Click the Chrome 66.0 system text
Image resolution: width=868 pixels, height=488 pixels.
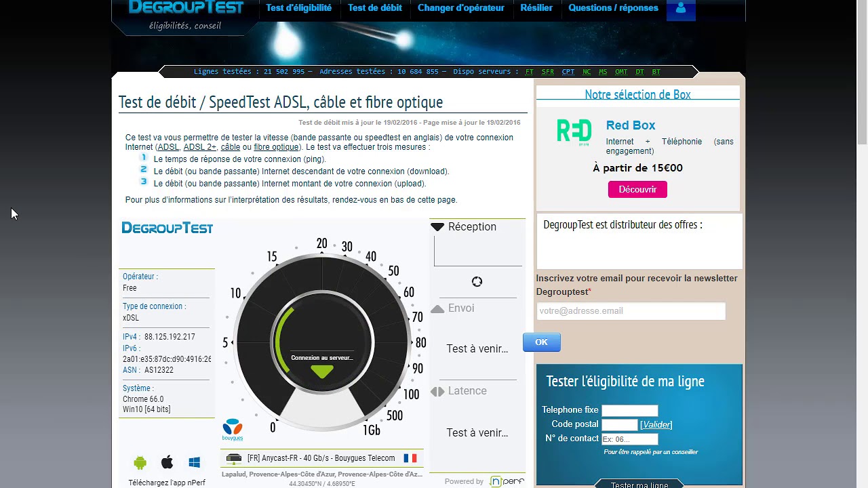143,399
